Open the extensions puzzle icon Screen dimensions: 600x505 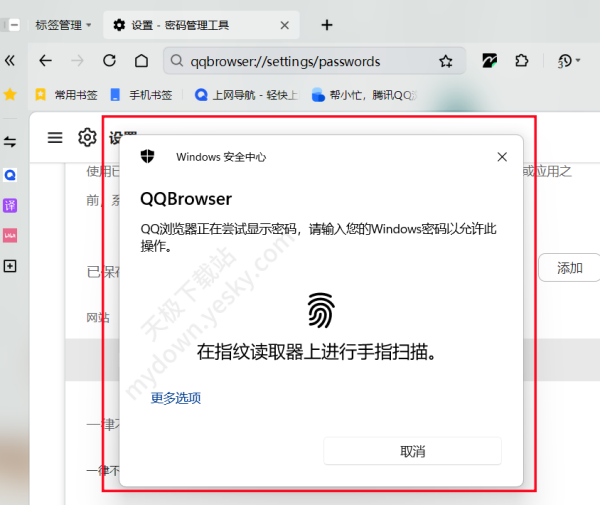coord(521,61)
